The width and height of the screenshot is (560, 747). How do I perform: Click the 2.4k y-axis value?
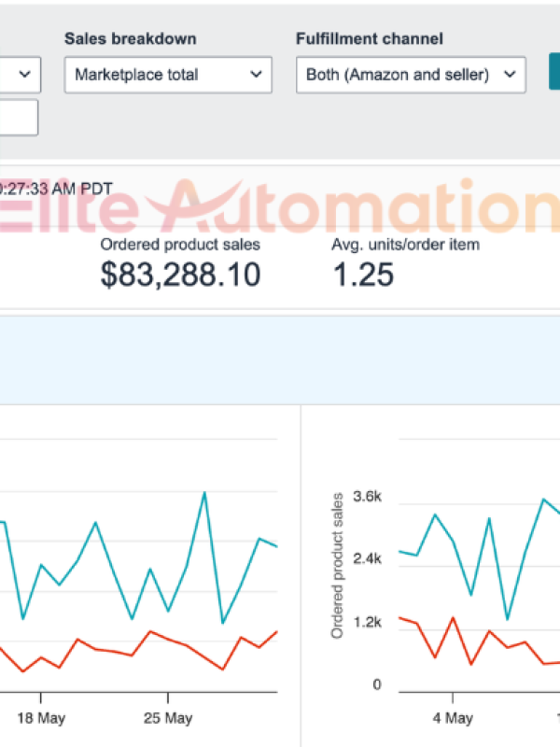tap(367, 558)
